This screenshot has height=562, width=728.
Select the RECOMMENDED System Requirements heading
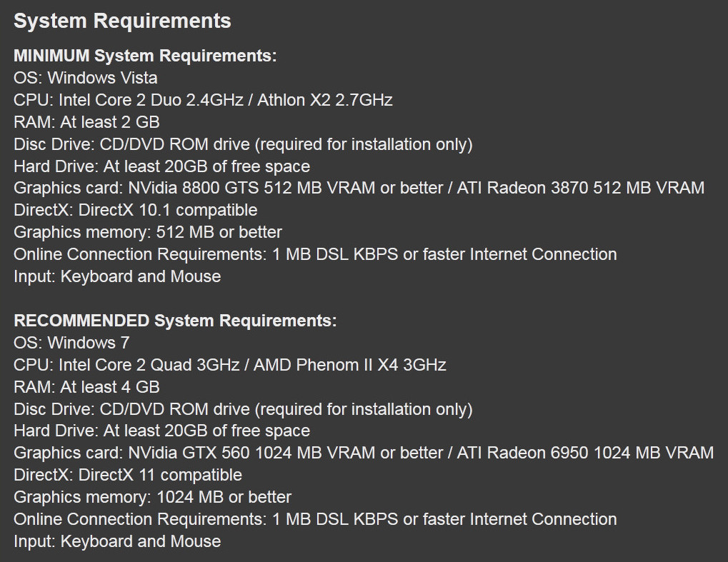tap(175, 321)
